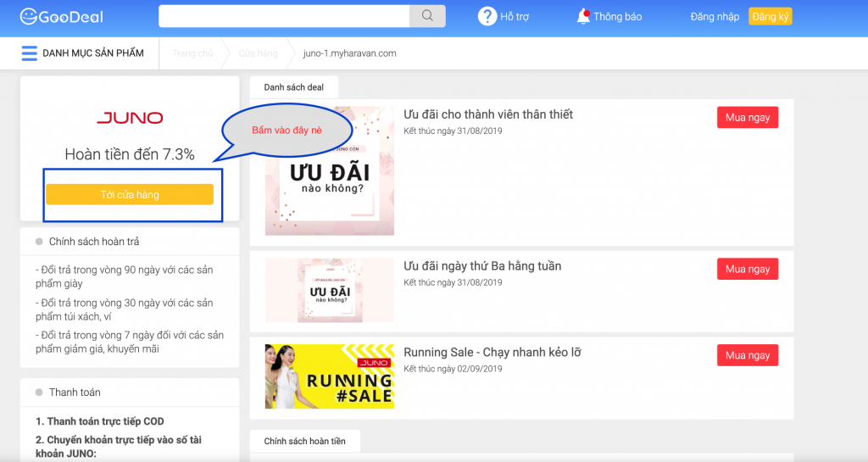868x462 pixels.
Task: Click Ưu đãi cho thành viên thân thiết title
Action: coord(488,114)
